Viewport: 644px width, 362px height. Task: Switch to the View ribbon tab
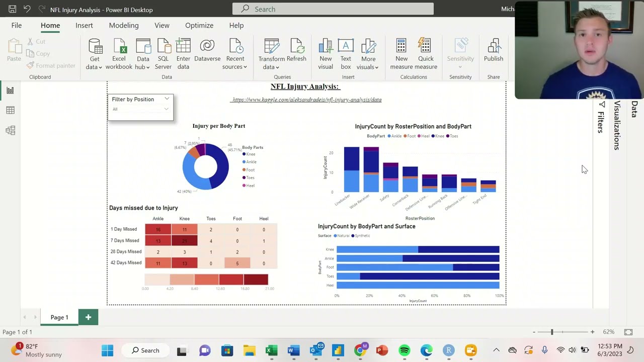coord(162,25)
